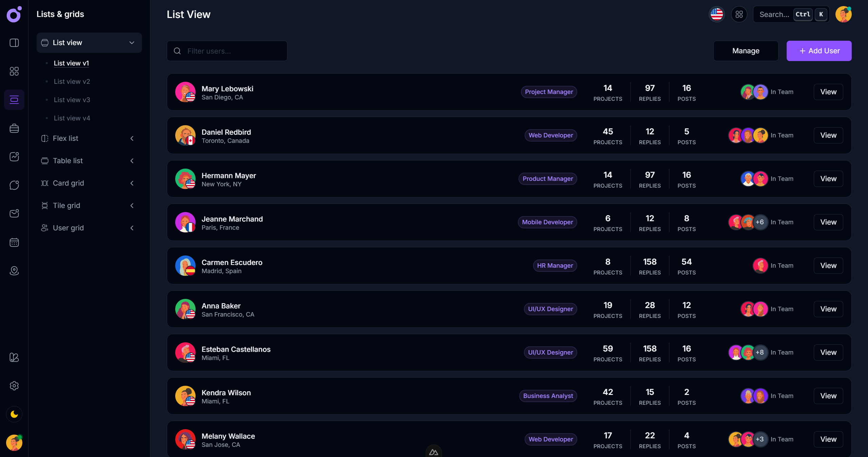This screenshot has height=457, width=868.
Task: Open the mail section from the sidebar
Action: click(x=14, y=213)
